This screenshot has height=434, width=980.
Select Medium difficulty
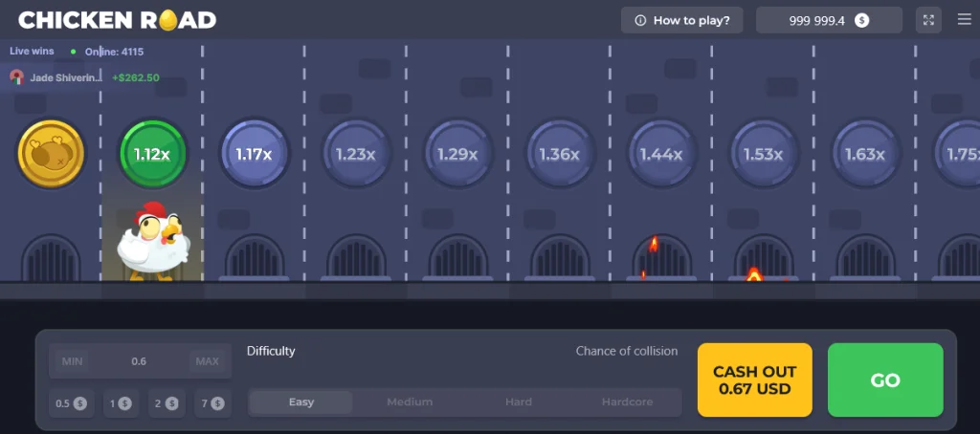pos(410,402)
